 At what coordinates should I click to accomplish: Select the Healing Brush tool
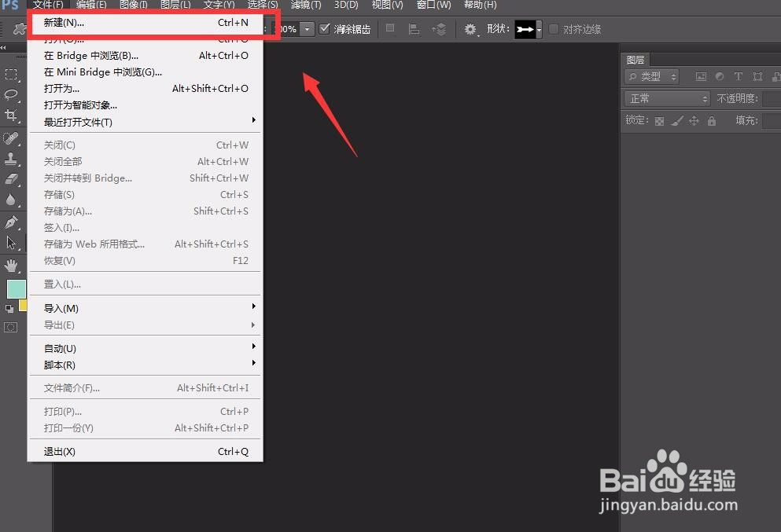coord(11,138)
